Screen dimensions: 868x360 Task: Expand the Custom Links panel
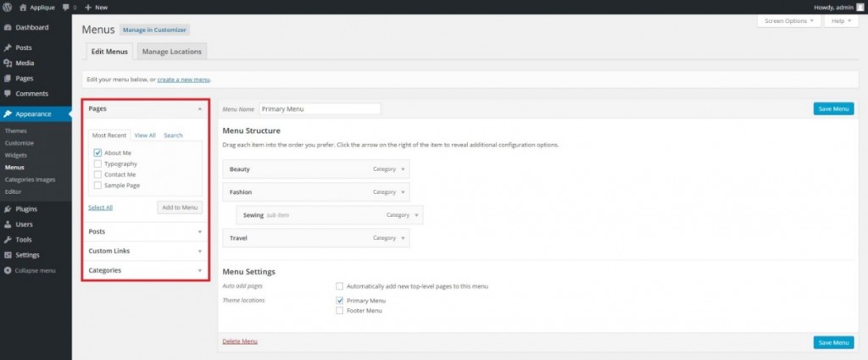coord(200,251)
